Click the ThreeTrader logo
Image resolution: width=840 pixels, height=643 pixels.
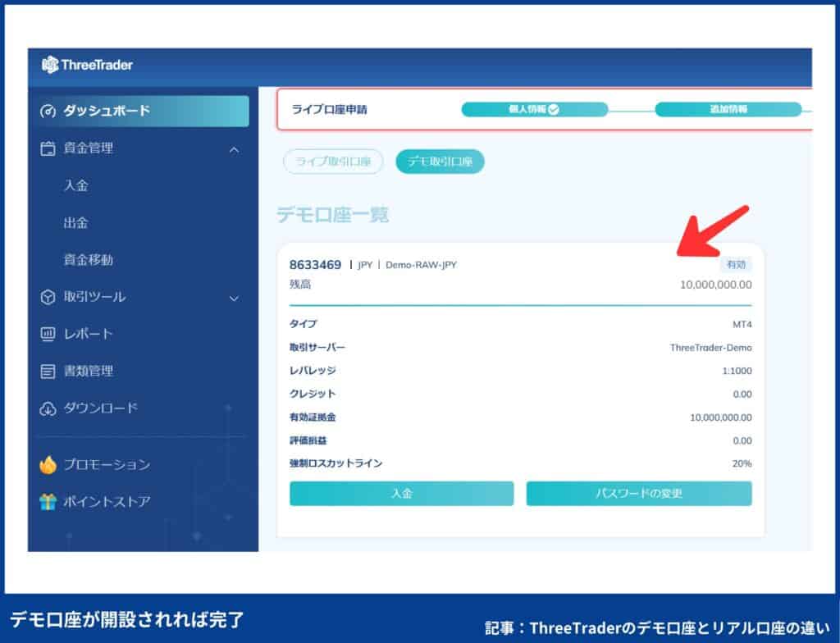[x=87, y=65]
